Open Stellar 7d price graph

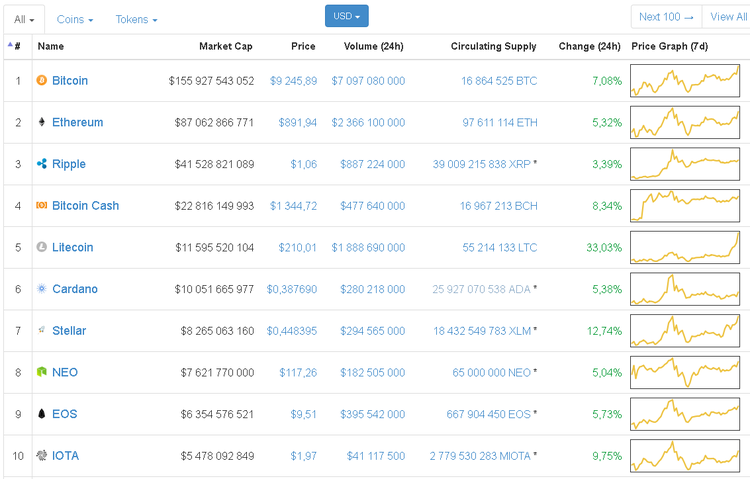pyautogui.click(x=685, y=331)
